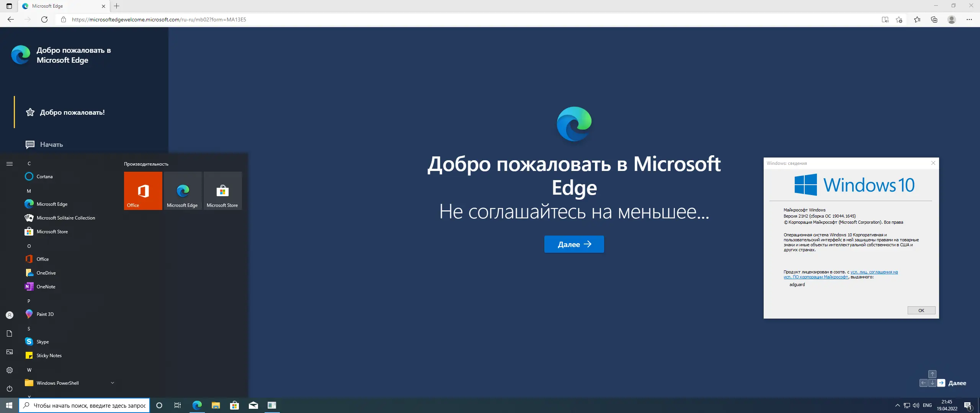Click the ENG language indicator
Viewport: 980px width, 413px height.
(x=927, y=405)
